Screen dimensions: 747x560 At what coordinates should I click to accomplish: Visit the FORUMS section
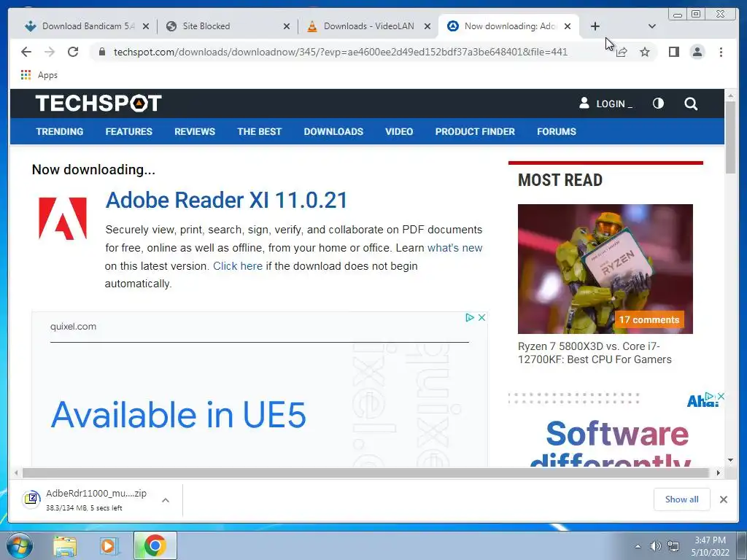tap(557, 131)
